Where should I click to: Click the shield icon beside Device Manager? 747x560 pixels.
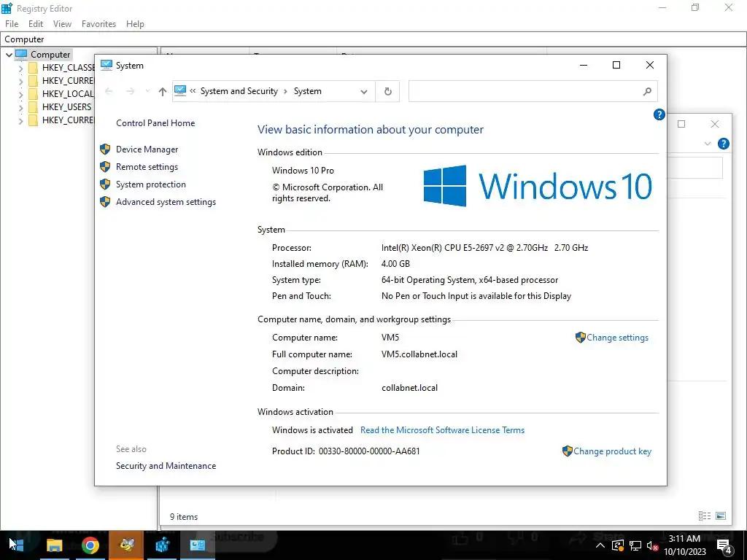click(105, 149)
